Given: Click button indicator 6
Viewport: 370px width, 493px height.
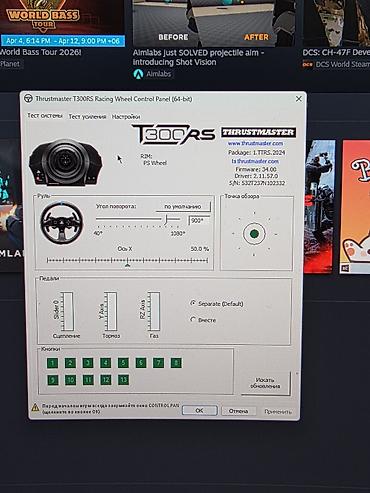Looking at the screenshot, I should [141, 363].
